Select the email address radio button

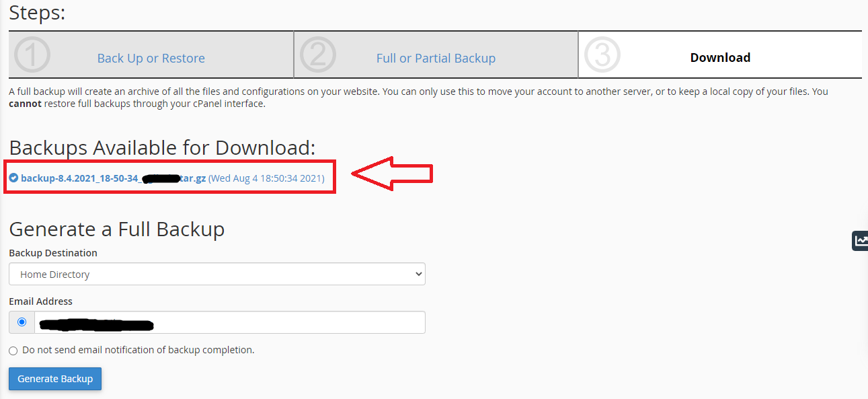(x=22, y=322)
